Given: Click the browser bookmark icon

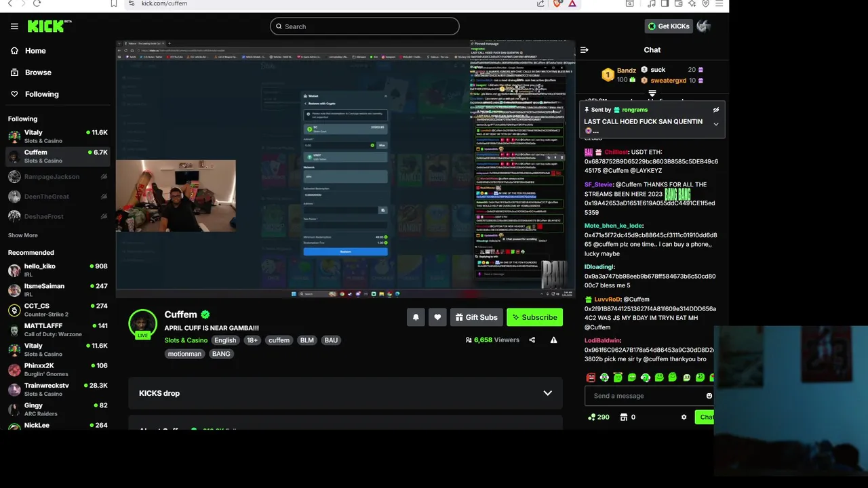Looking at the screenshot, I should point(114,3).
